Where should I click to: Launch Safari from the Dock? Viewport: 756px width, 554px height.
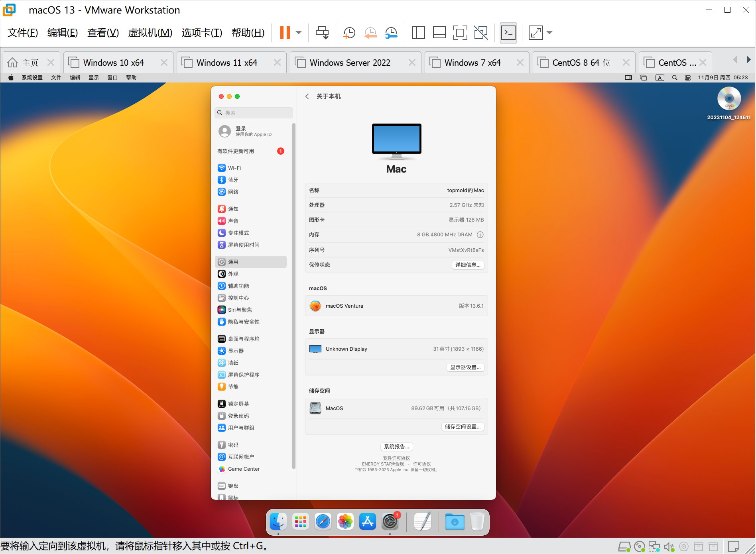pyautogui.click(x=323, y=521)
